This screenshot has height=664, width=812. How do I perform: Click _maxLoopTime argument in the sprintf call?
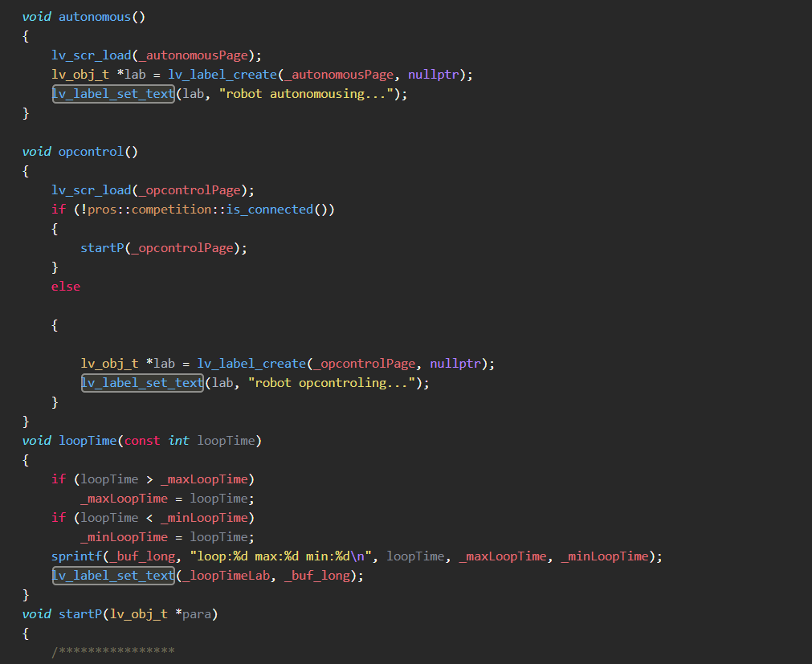(503, 556)
